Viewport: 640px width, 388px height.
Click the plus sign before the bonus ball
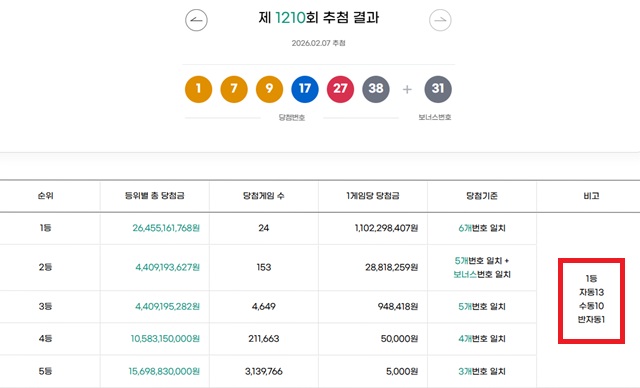pos(407,89)
